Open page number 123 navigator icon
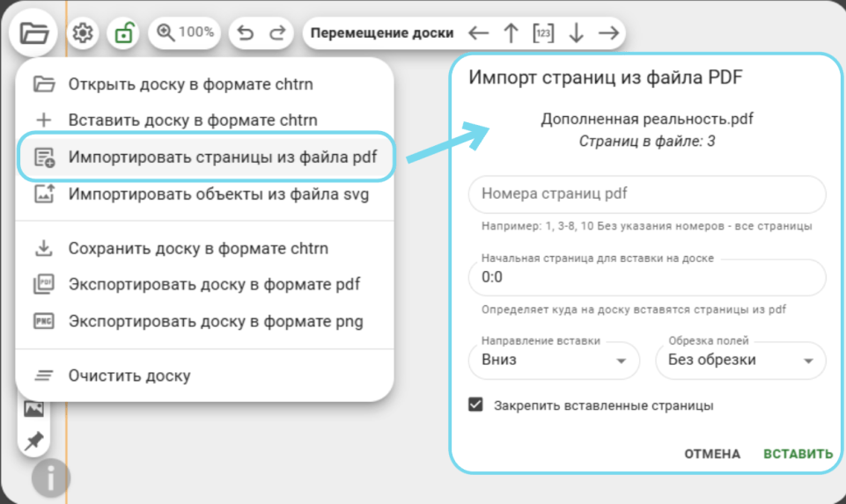Viewport: 846px width, 504px height. point(543,33)
